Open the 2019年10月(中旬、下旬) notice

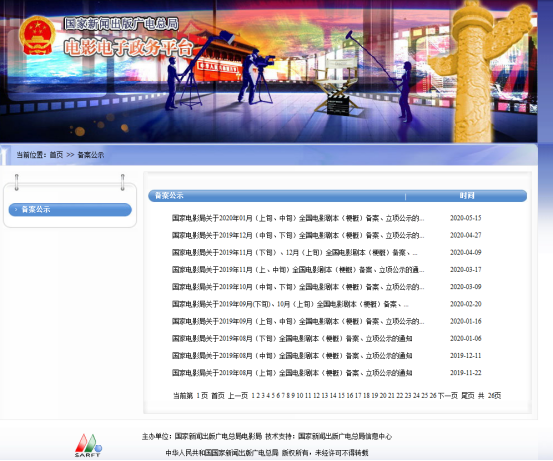point(298,287)
